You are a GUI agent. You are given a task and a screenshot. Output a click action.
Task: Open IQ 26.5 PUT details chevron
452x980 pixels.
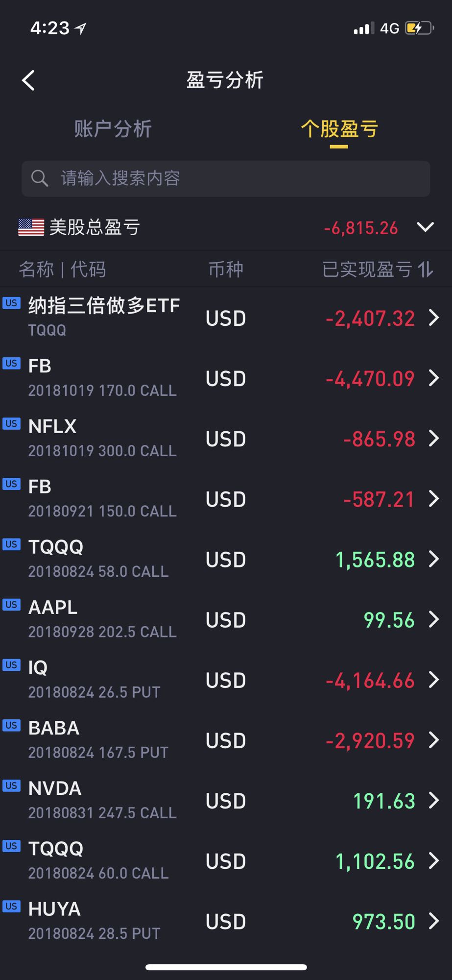(433, 680)
